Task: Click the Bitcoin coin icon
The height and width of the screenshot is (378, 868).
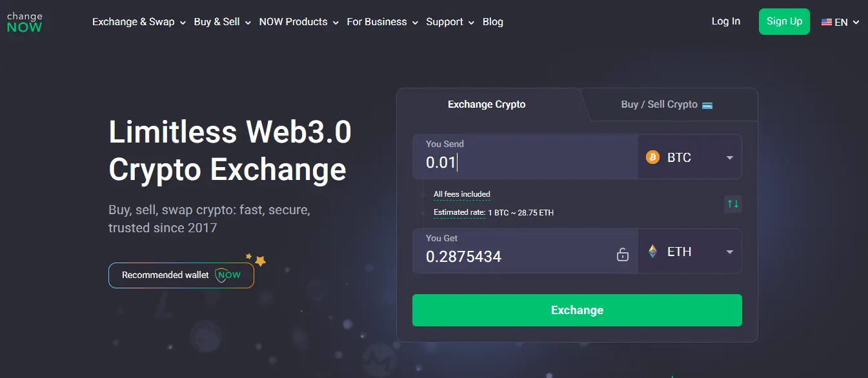Action: (652, 157)
